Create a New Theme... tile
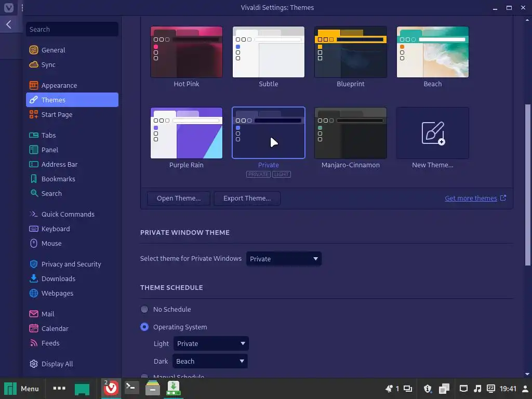Viewport: 532px width, 399px height. 433,133
